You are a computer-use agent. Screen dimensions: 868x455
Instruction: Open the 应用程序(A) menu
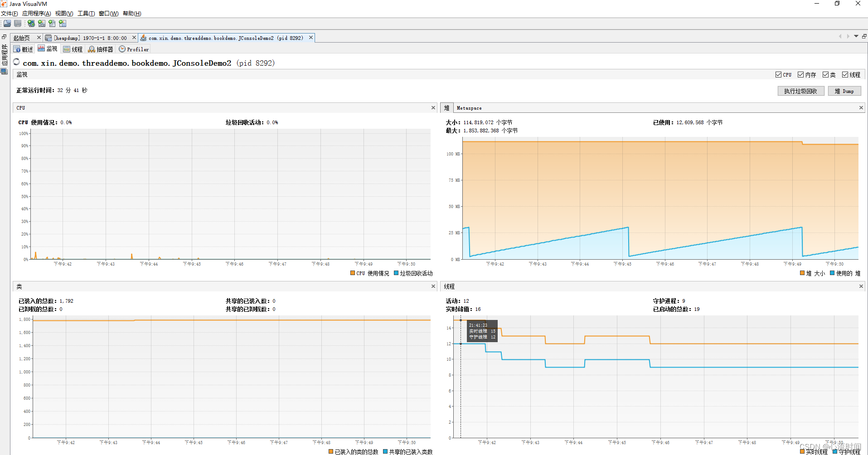pyautogui.click(x=36, y=14)
